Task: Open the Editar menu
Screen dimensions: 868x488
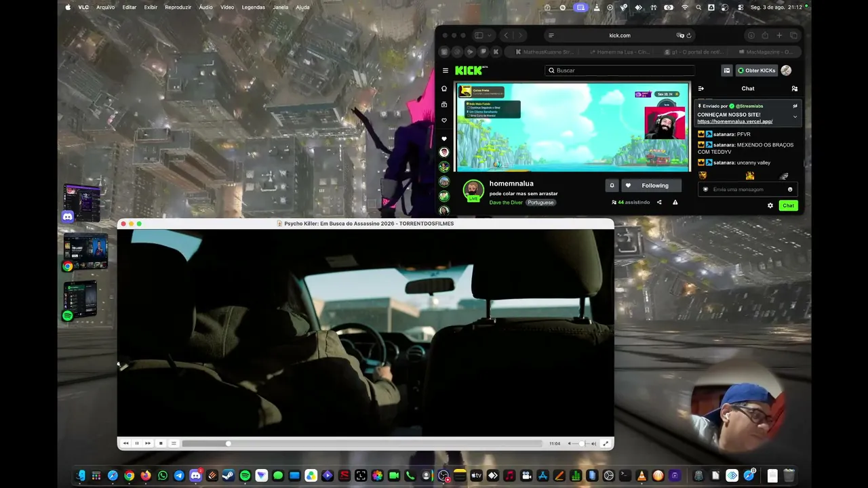Action: [x=129, y=7]
